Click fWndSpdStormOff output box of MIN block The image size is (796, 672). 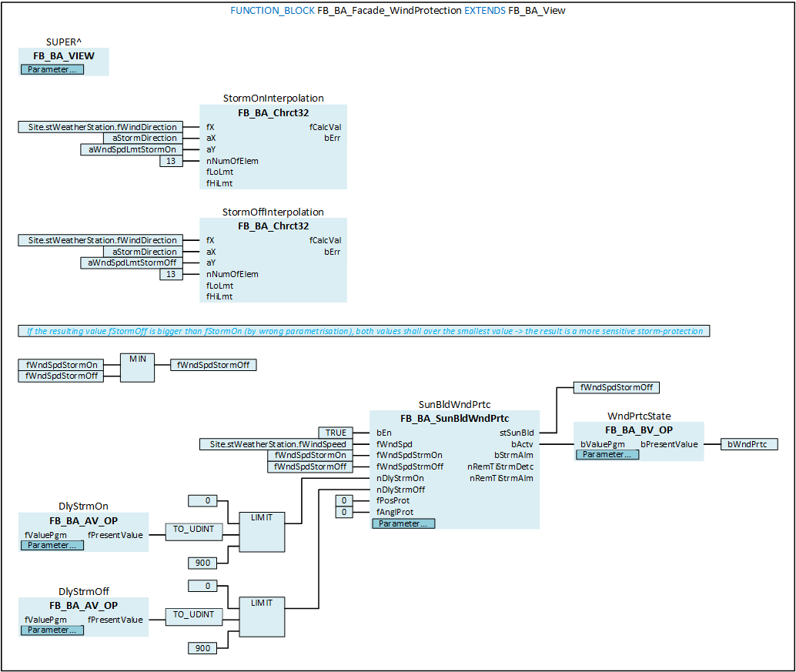(214, 365)
